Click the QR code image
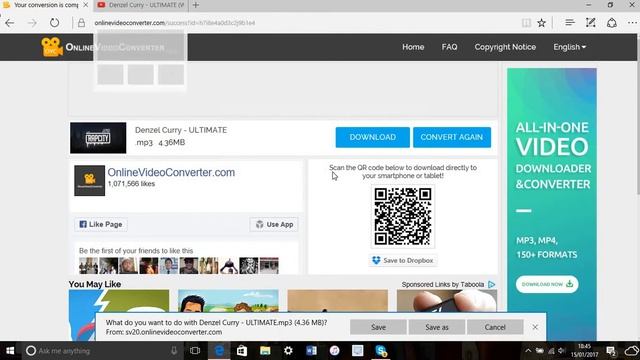 click(x=403, y=217)
